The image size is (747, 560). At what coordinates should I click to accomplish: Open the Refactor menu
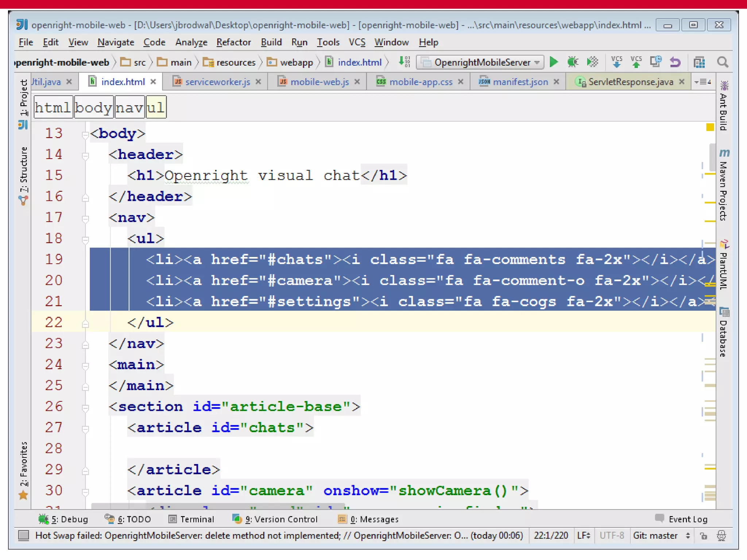(233, 42)
